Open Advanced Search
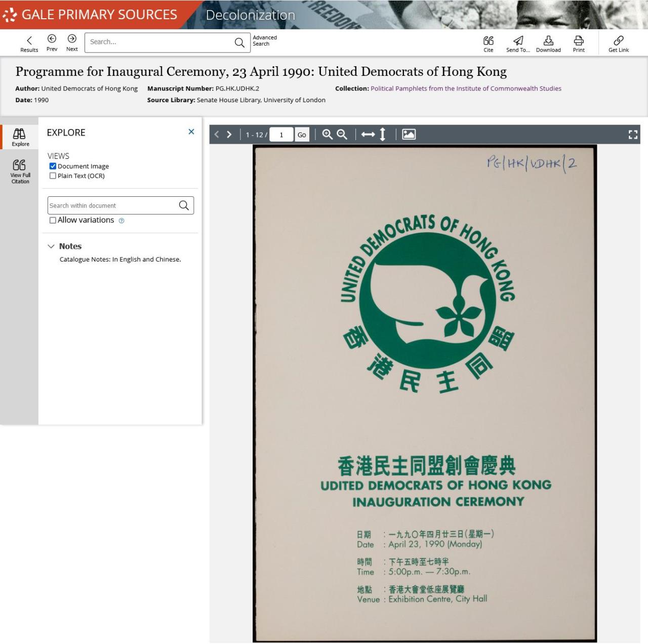 pyautogui.click(x=265, y=40)
